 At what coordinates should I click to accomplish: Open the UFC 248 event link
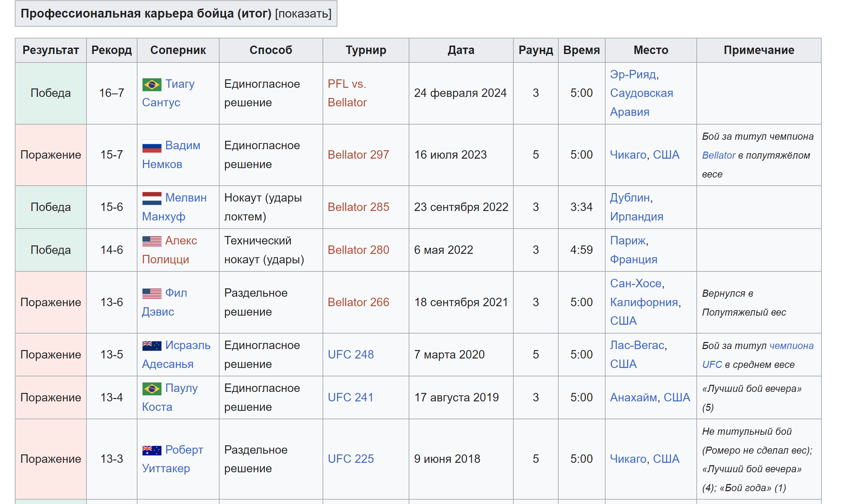click(350, 354)
